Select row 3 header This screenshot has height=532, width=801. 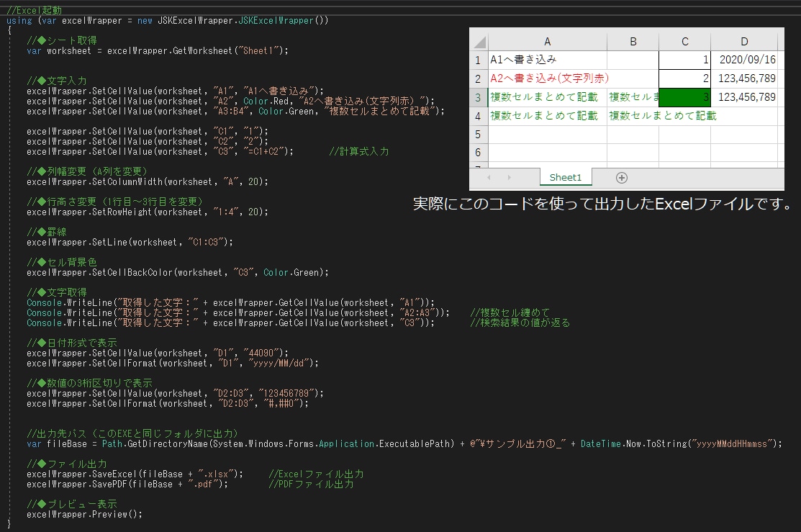click(x=478, y=97)
